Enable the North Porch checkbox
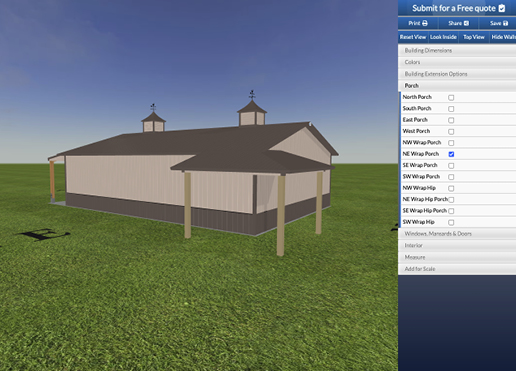 (451, 97)
